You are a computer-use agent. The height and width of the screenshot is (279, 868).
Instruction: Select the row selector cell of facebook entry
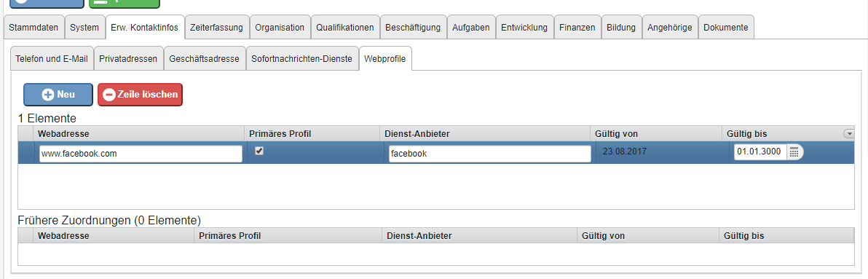(26, 153)
